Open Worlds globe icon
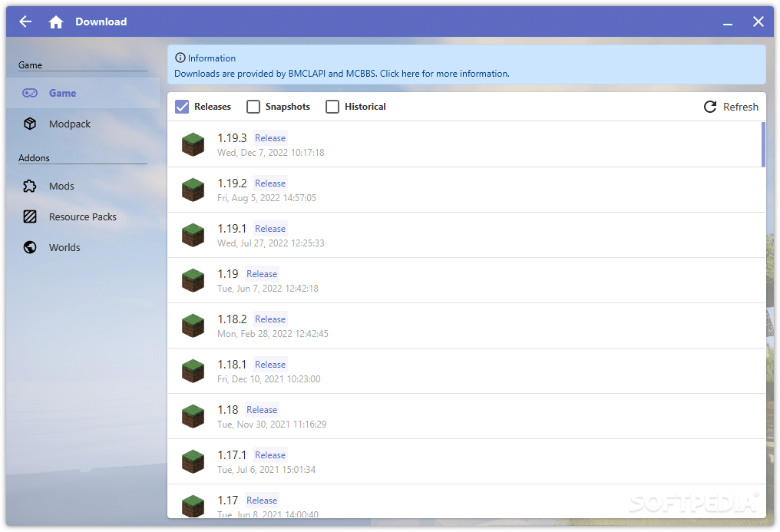 pyautogui.click(x=30, y=247)
